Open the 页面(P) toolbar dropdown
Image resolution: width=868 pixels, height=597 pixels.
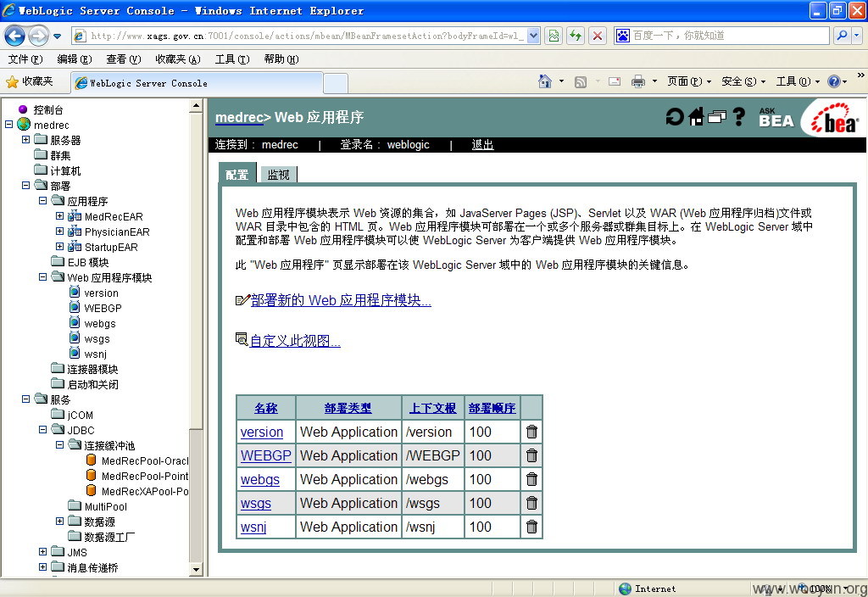688,82
